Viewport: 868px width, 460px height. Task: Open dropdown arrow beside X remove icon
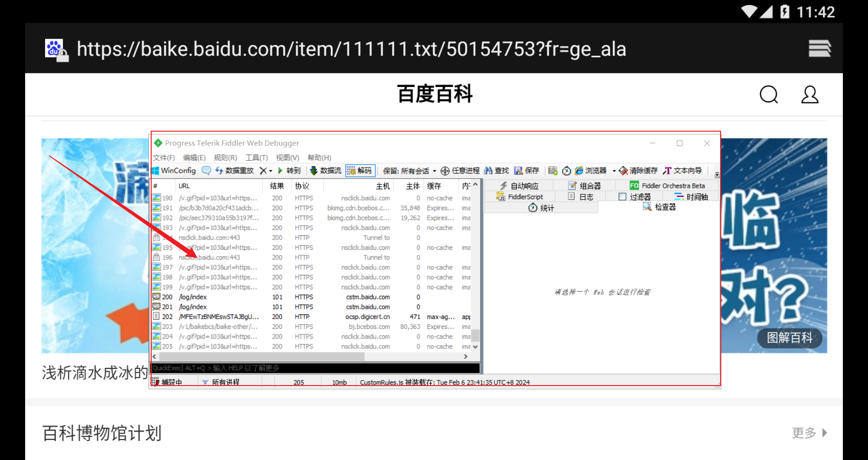pyautogui.click(x=270, y=171)
